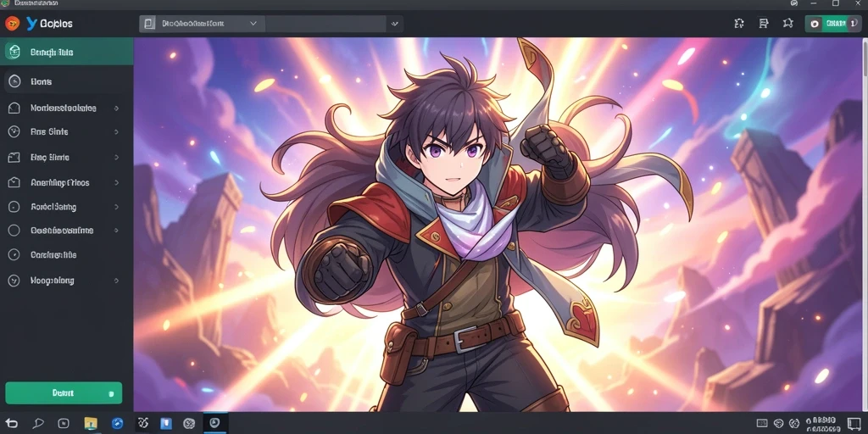Click the small indicator on the green bottom button

[x=111, y=393]
